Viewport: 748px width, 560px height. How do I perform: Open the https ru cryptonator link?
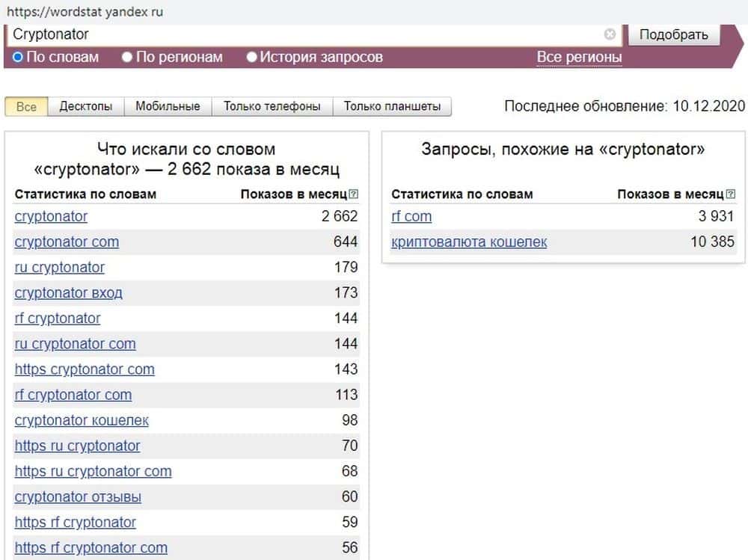(x=77, y=446)
